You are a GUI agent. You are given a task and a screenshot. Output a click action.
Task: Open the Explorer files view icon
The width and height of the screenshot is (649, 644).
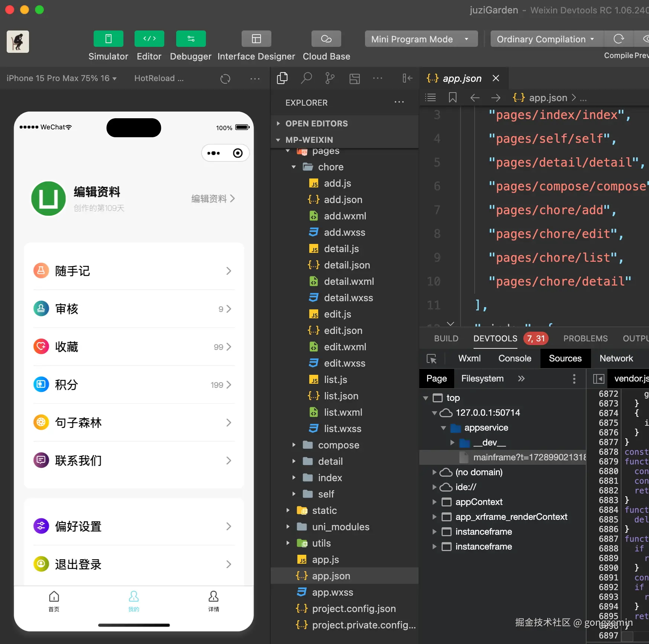coord(282,78)
